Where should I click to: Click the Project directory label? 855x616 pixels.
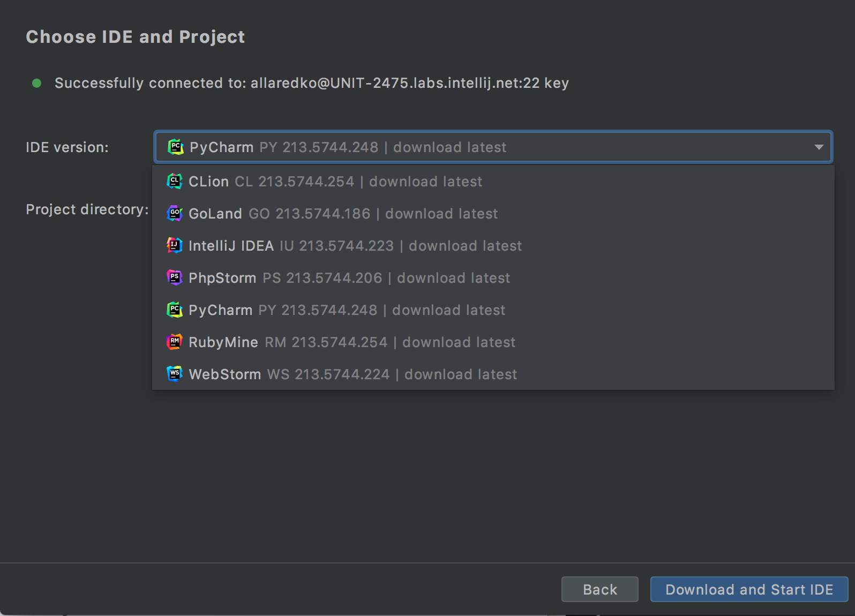(87, 209)
